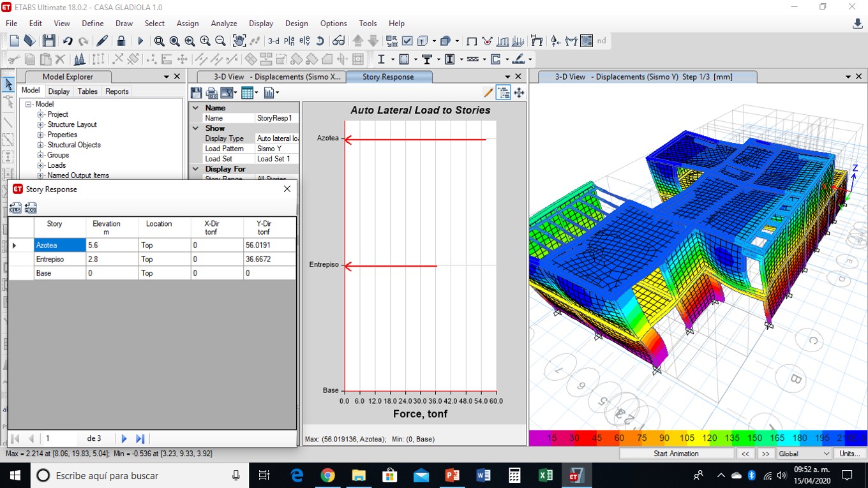
Task: Export story response table to XLS
Action: [15, 207]
